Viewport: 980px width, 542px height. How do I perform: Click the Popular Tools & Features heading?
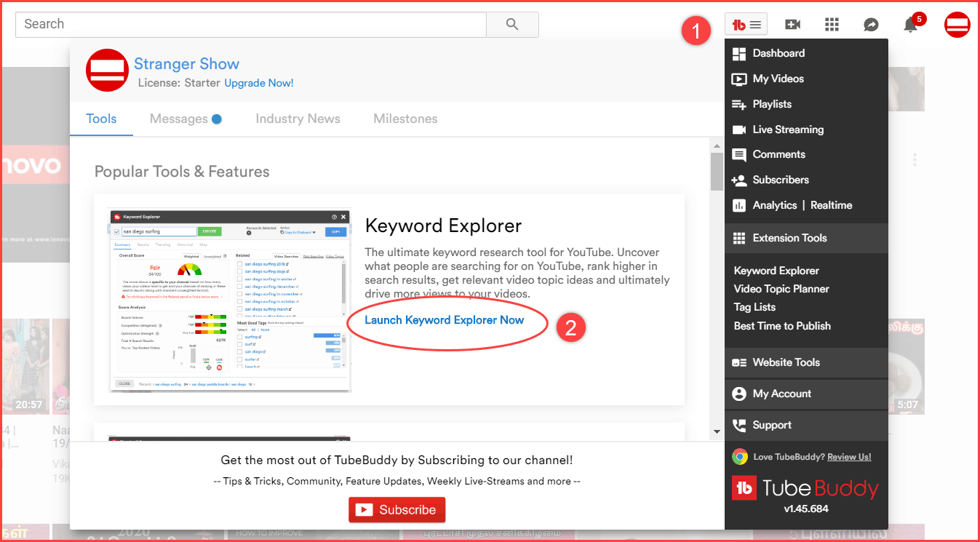click(x=182, y=172)
